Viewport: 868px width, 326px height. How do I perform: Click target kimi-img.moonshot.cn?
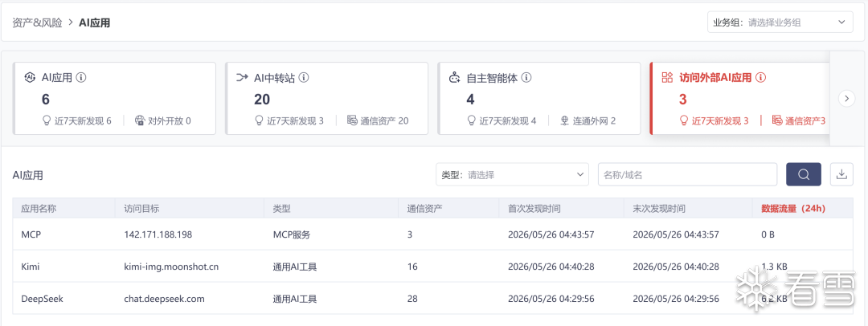(171, 267)
